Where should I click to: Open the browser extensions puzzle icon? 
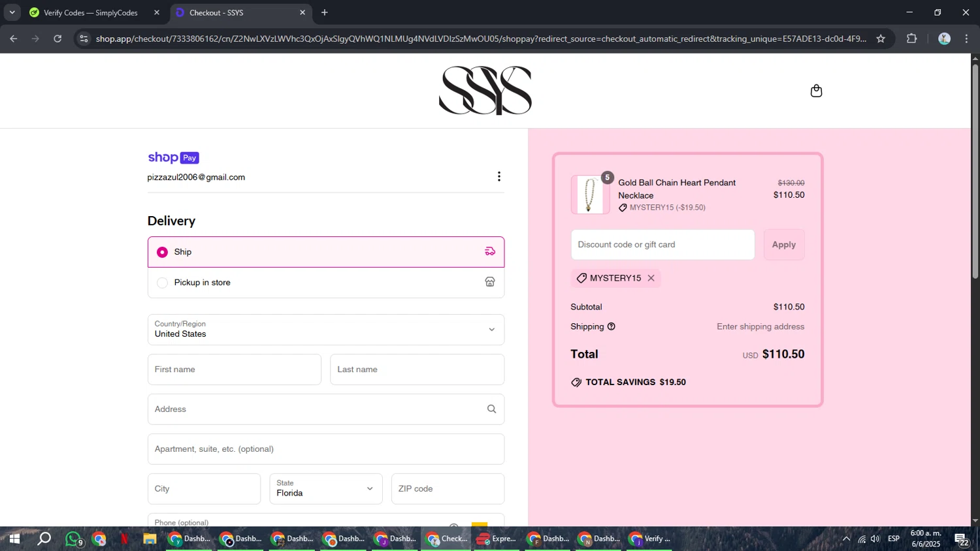(912, 39)
